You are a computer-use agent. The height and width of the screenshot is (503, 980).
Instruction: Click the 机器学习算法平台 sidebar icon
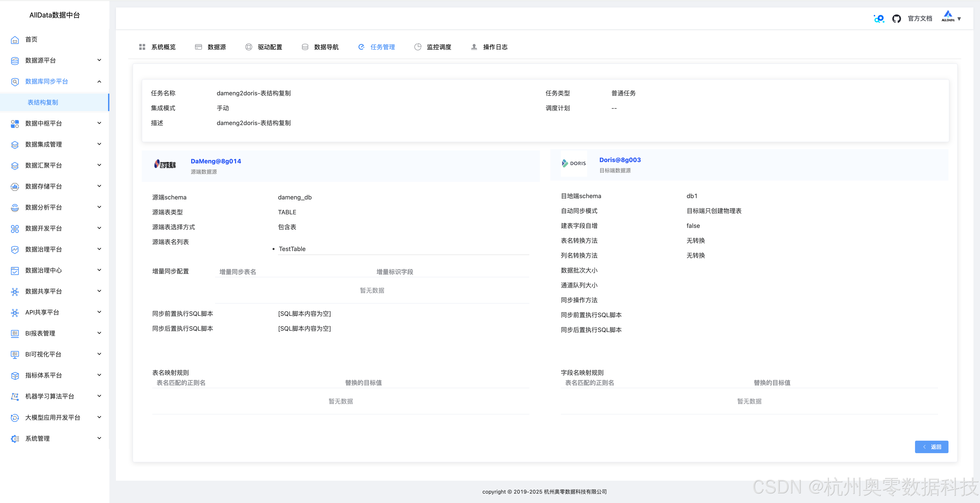pyautogui.click(x=15, y=396)
